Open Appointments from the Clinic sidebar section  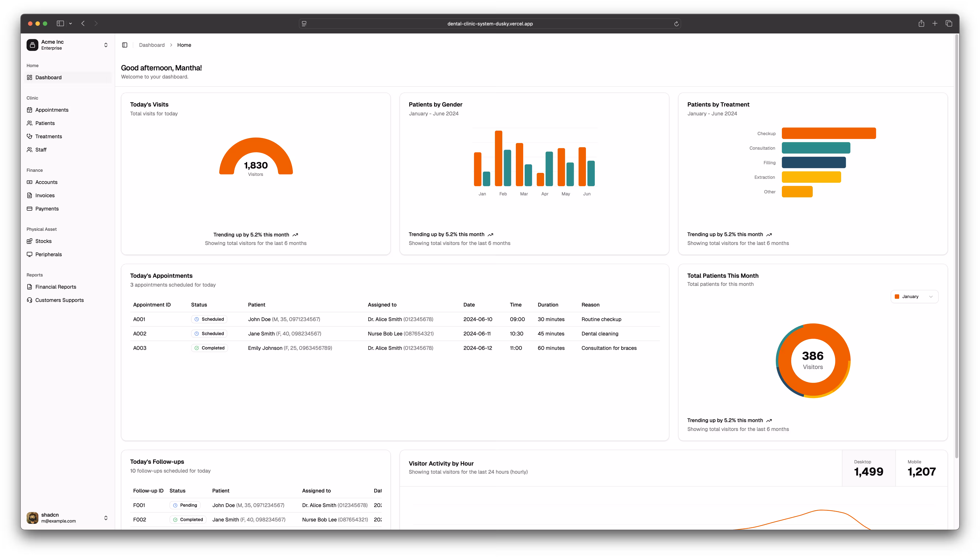pos(52,110)
